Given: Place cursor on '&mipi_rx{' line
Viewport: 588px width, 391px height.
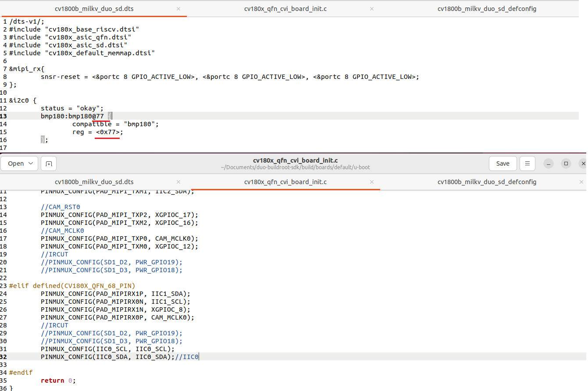Looking at the screenshot, I should pyautogui.click(x=27, y=69).
